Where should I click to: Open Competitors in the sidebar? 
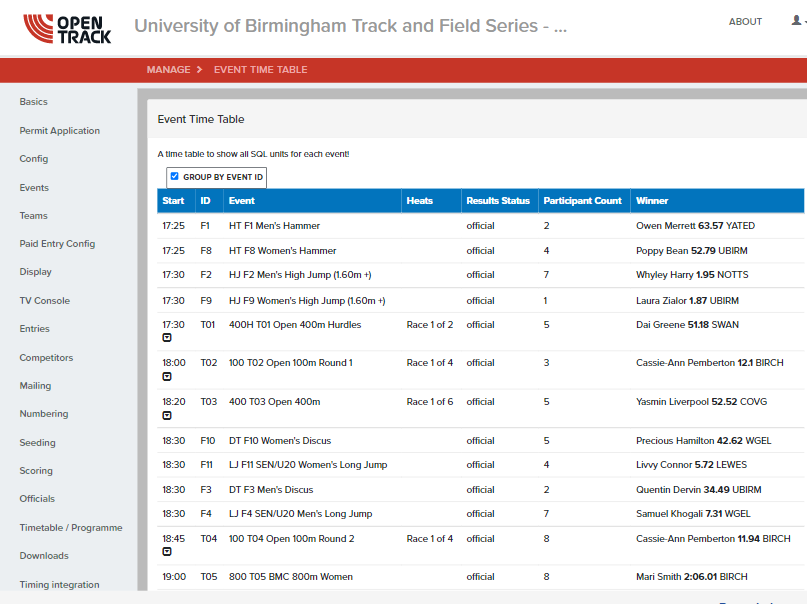[x=46, y=358]
